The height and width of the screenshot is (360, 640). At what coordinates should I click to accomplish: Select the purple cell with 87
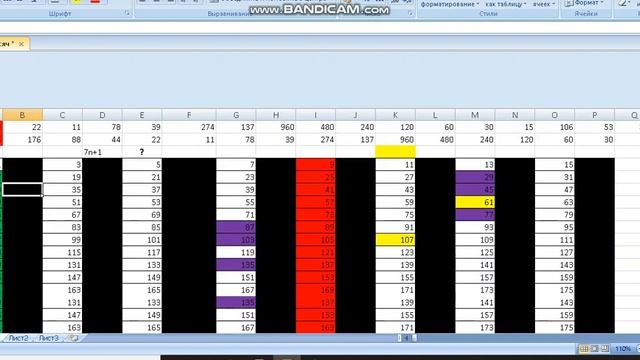(236, 227)
